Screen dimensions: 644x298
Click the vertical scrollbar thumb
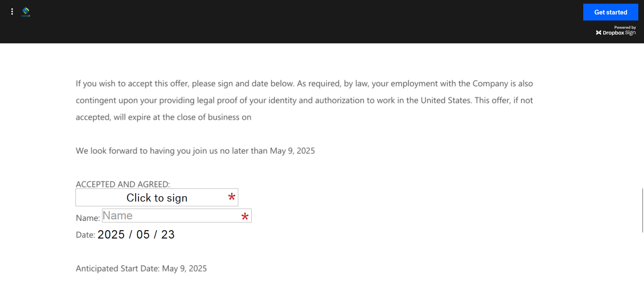[643, 210]
